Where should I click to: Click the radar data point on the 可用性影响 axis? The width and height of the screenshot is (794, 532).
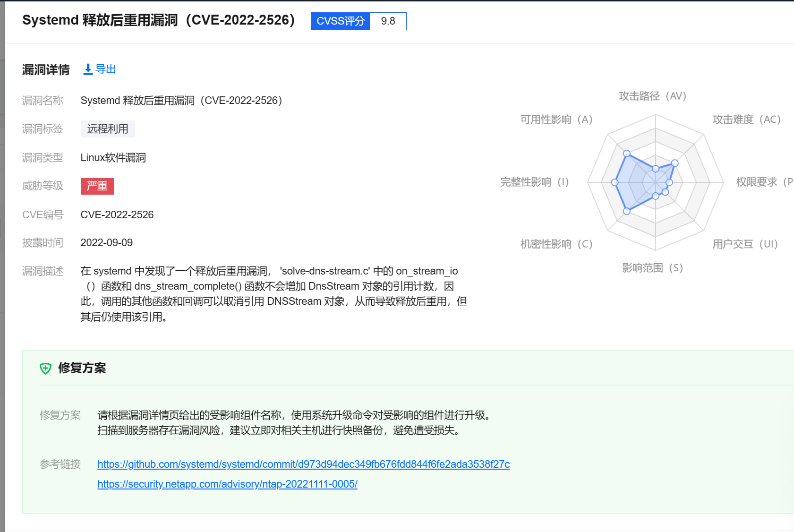(627, 154)
